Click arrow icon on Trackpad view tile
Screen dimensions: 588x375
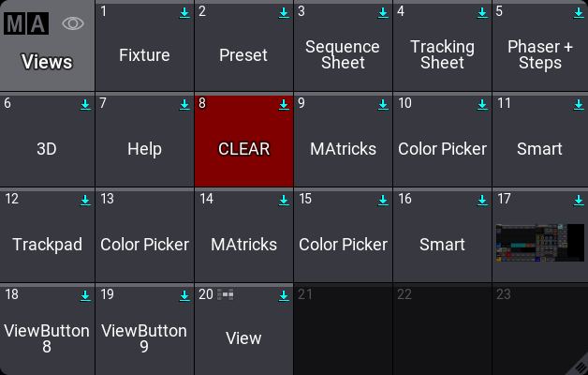85,200
